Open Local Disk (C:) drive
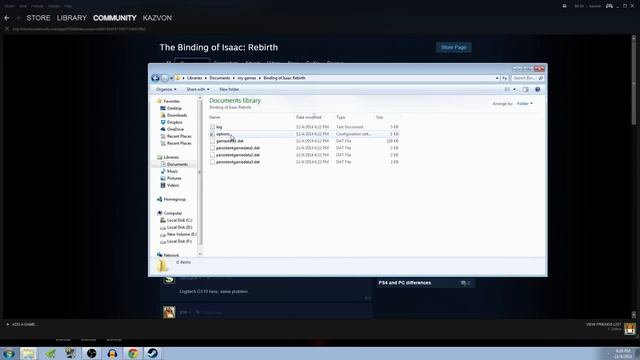640x360 pixels. click(x=176, y=220)
